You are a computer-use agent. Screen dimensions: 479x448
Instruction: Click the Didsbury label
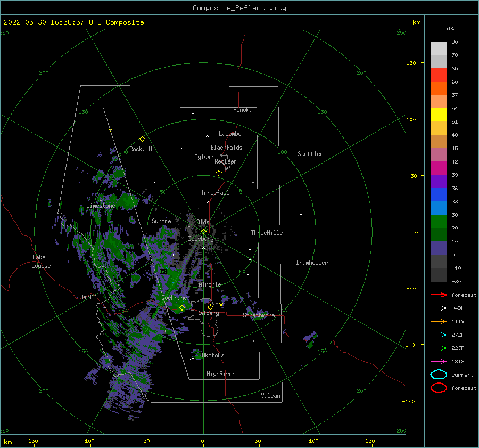click(201, 239)
